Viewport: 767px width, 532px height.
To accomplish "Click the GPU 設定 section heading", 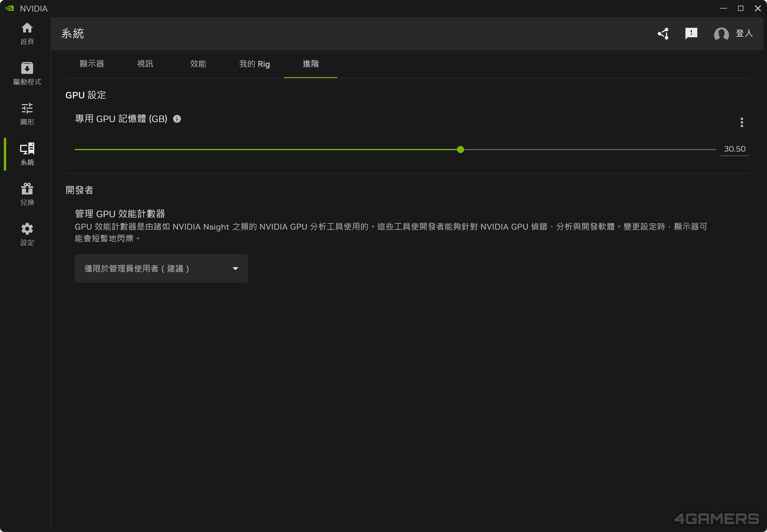I will tap(86, 95).
